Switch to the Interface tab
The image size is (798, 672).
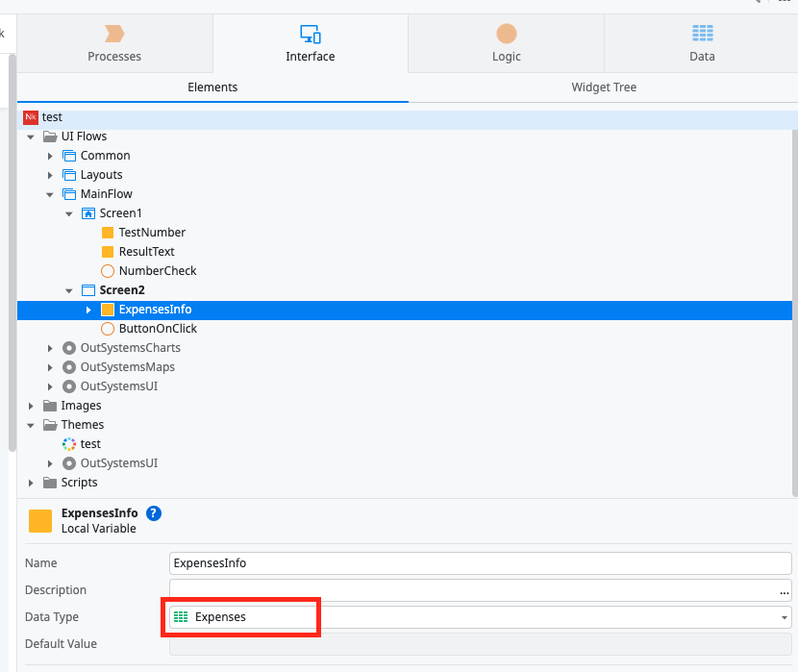click(x=310, y=44)
